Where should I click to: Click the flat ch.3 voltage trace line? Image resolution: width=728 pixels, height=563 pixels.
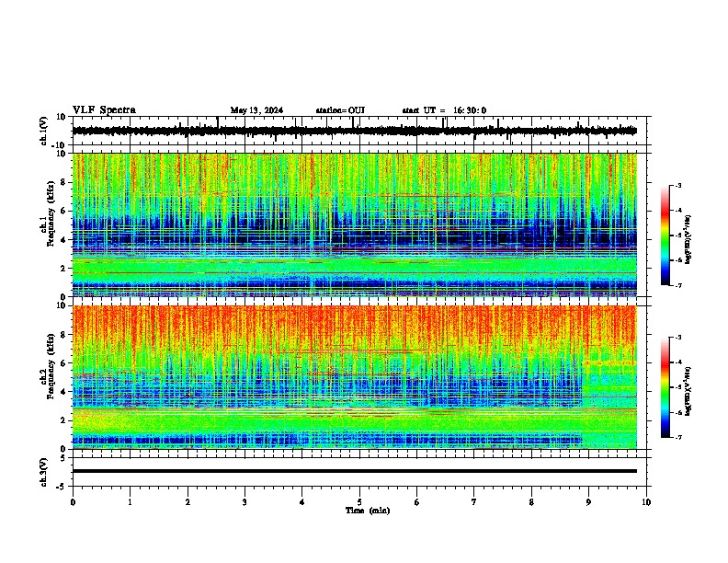click(355, 471)
